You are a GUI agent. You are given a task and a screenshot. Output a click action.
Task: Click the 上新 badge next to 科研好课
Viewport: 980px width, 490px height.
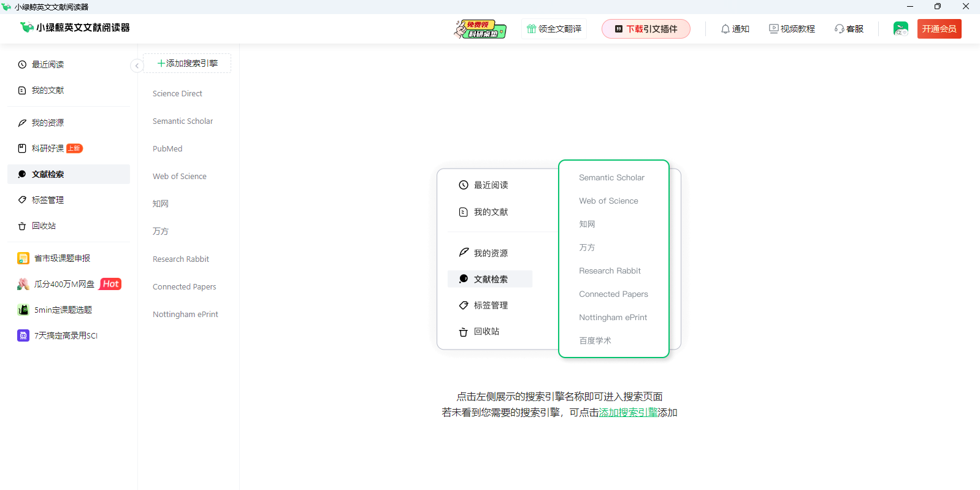pos(74,148)
